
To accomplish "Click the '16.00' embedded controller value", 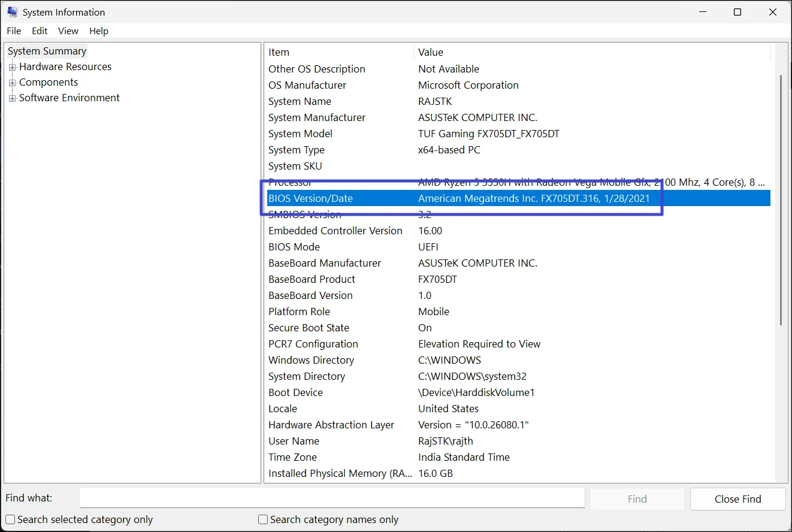I will click(430, 231).
